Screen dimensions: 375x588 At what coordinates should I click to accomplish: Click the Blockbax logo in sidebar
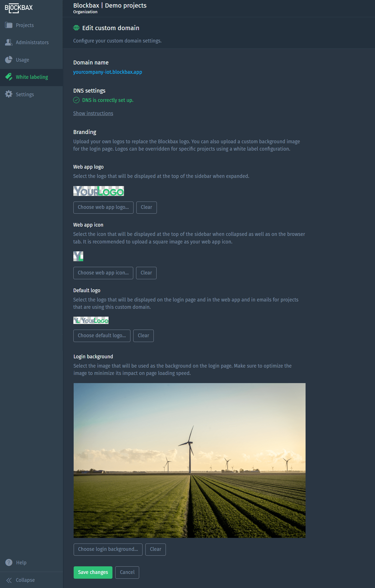click(x=19, y=8)
